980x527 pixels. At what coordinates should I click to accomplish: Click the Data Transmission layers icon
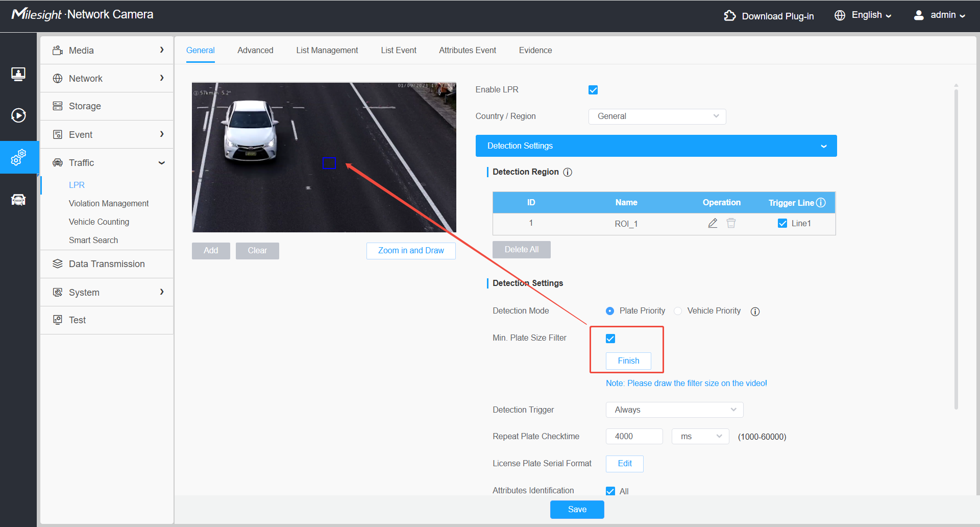(x=58, y=263)
